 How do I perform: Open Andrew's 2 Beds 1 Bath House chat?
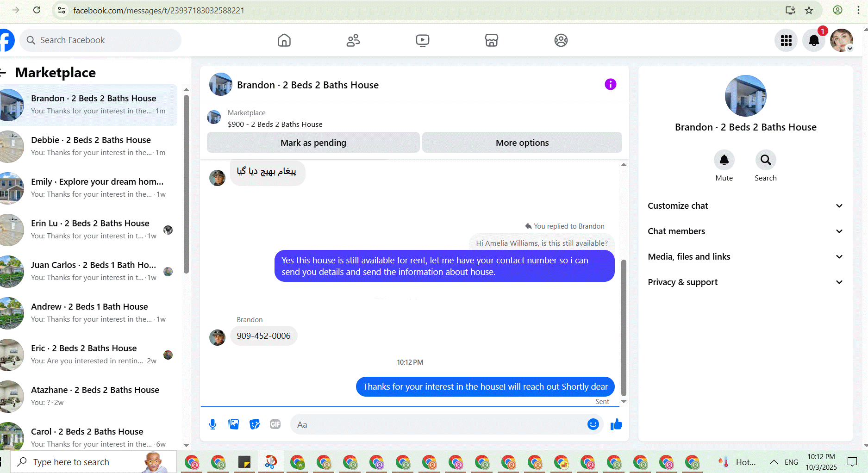coord(88,313)
